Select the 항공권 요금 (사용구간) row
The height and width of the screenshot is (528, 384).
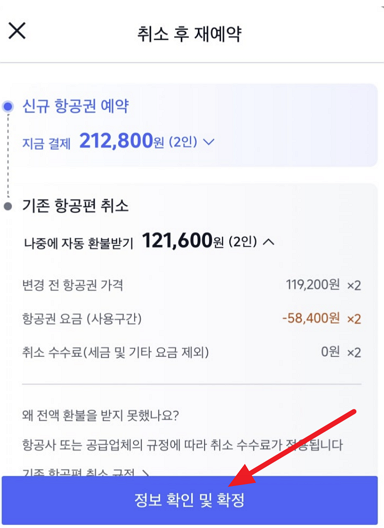point(192,319)
